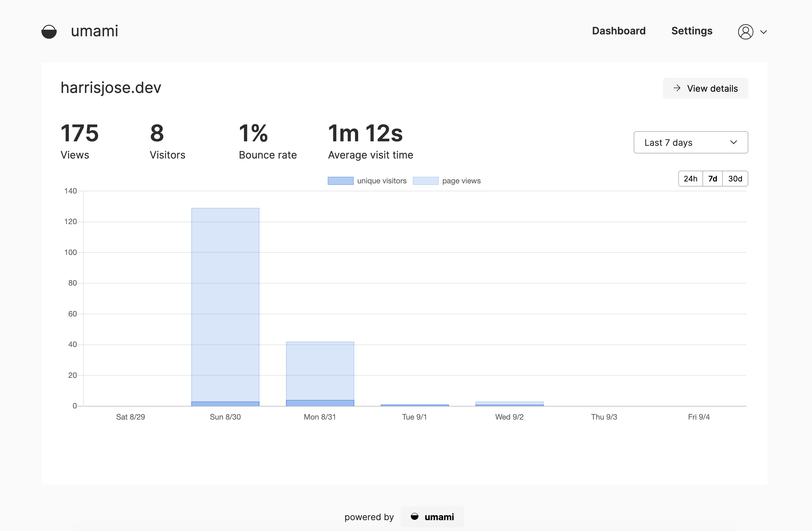Select the 7d range button
Viewport: 812px width, 531px height.
coord(712,179)
